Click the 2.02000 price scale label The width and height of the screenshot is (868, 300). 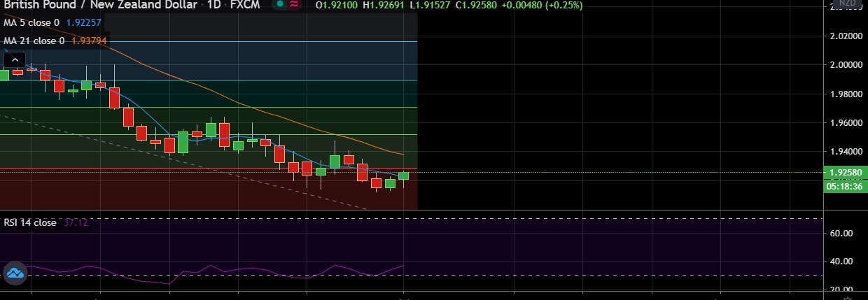(x=845, y=35)
